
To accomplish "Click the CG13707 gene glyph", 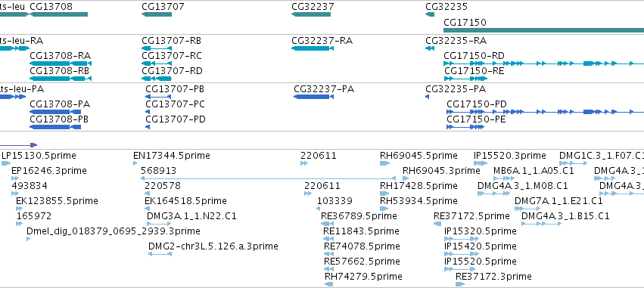I will pos(157,14).
